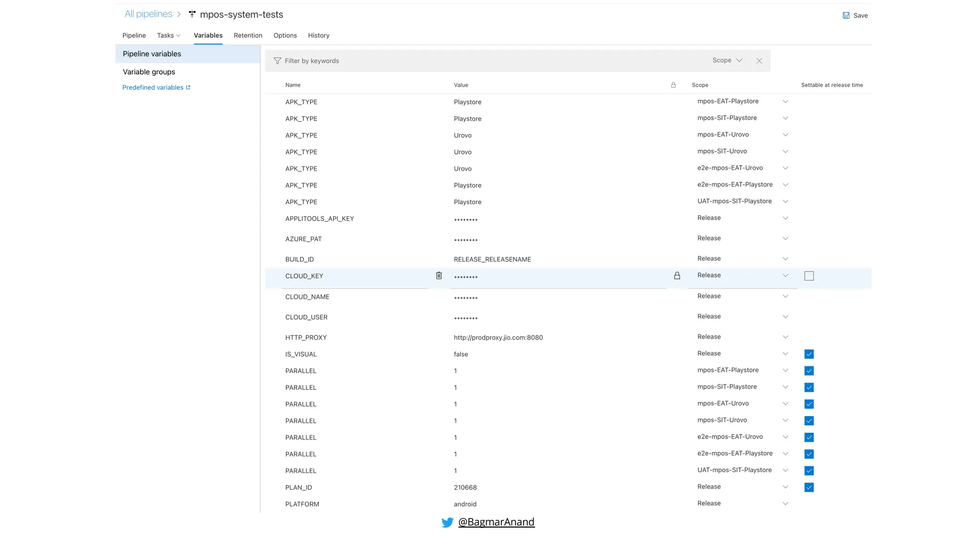
Task: Go to All pipelines breadcrumb
Action: (x=148, y=14)
